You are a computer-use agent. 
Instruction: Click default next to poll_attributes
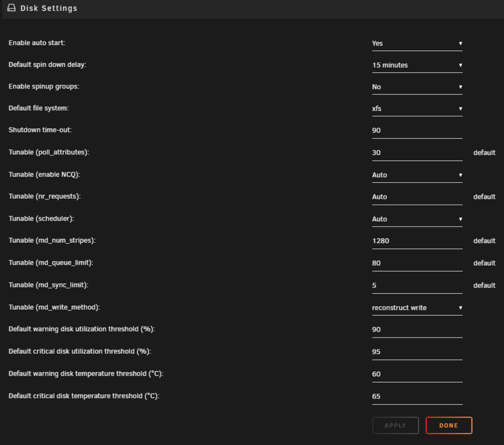tap(484, 153)
